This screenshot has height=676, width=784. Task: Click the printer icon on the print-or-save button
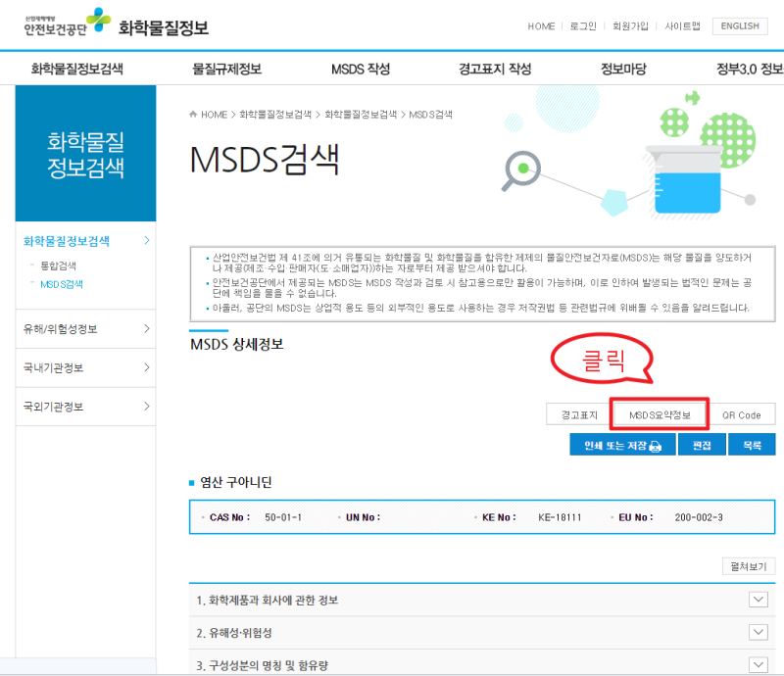click(x=655, y=446)
